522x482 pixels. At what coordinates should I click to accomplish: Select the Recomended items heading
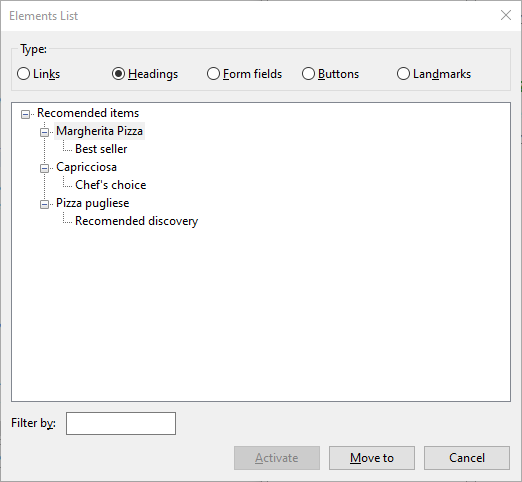[88, 113]
